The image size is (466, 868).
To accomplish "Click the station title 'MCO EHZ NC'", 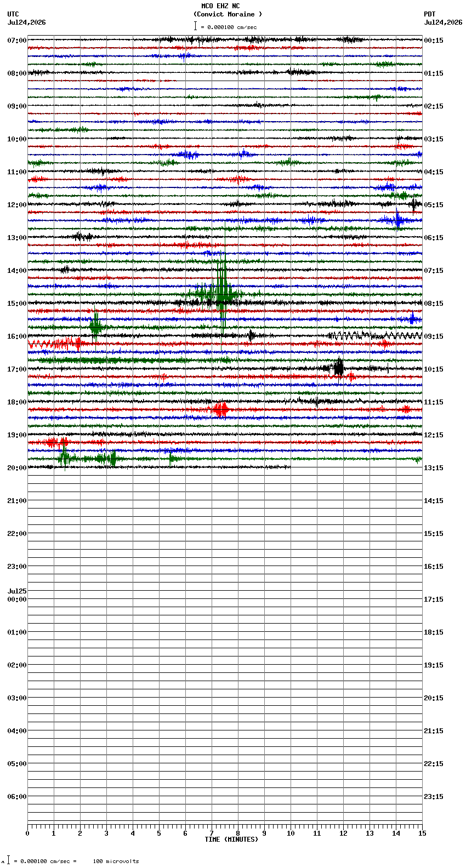I will click(x=220, y=6).
